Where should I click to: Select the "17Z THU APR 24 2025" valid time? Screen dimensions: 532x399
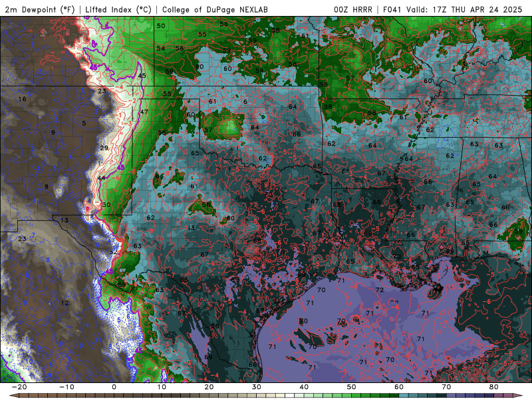click(x=477, y=9)
